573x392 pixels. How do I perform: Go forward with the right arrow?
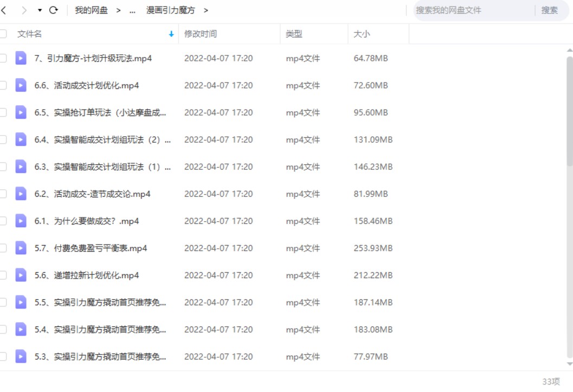click(x=24, y=10)
